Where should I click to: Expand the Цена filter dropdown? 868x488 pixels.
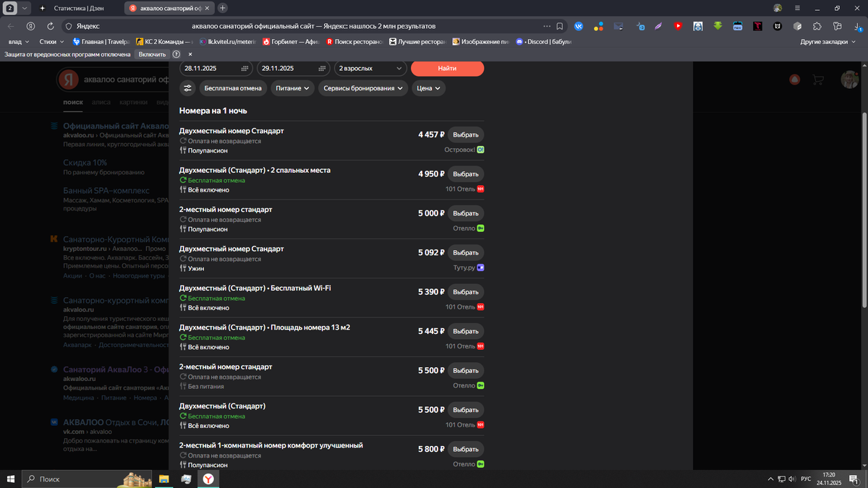click(428, 88)
